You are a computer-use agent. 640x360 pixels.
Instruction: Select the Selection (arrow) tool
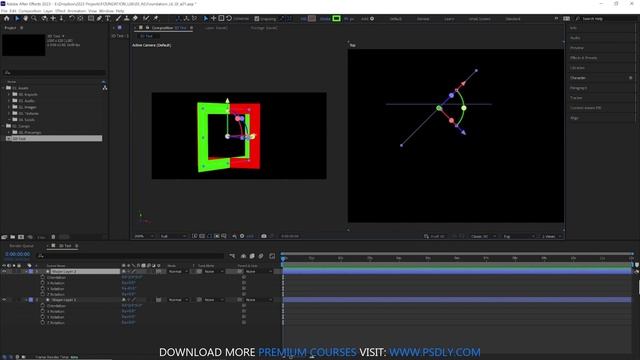click(x=17, y=18)
